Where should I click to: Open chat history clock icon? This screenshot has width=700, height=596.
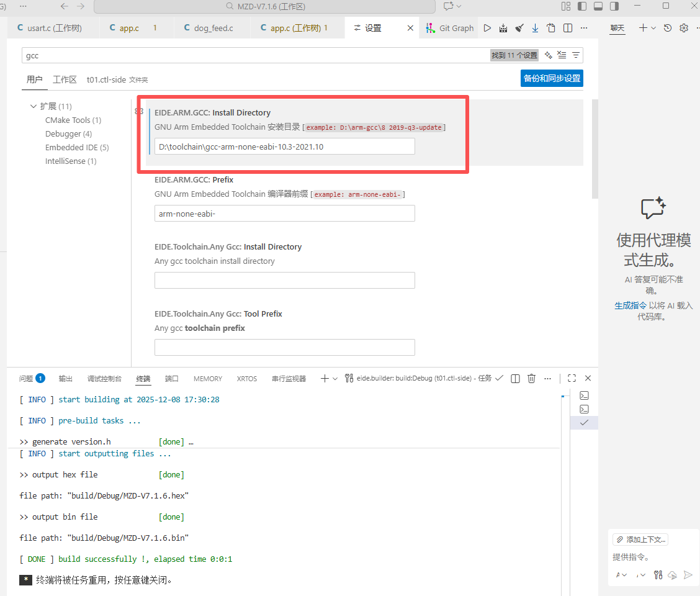(x=667, y=28)
